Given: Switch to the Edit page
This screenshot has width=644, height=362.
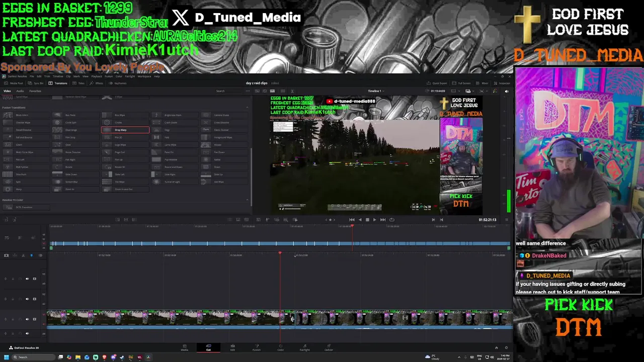Looking at the screenshot, I should (x=232, y=347).
